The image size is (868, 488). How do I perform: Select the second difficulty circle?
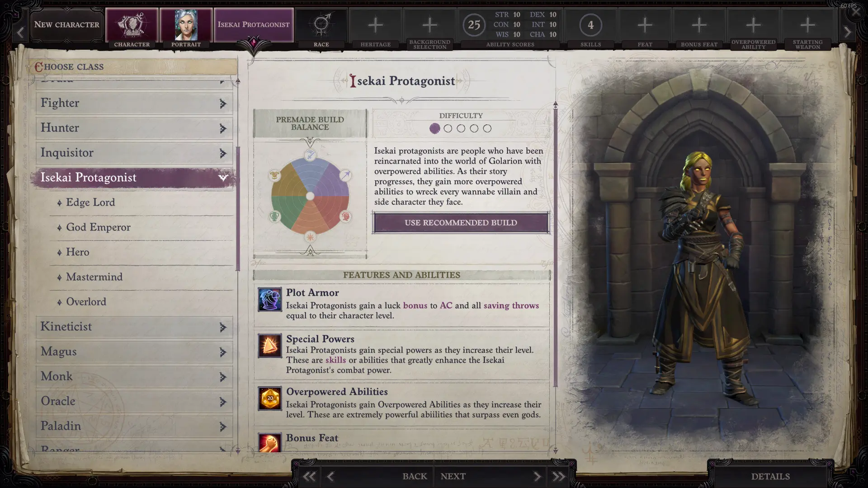pos(448,128)
